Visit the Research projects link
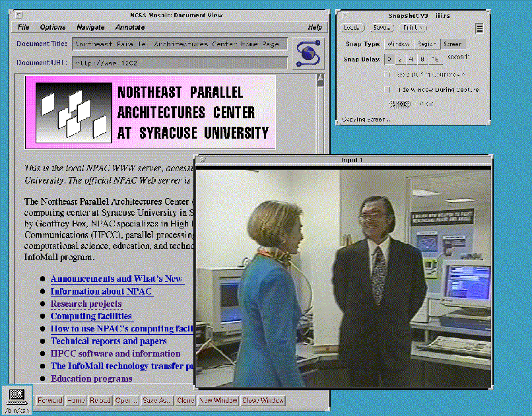Image resolution: width=532 pixels, height=416 pixels. (86, 304)
